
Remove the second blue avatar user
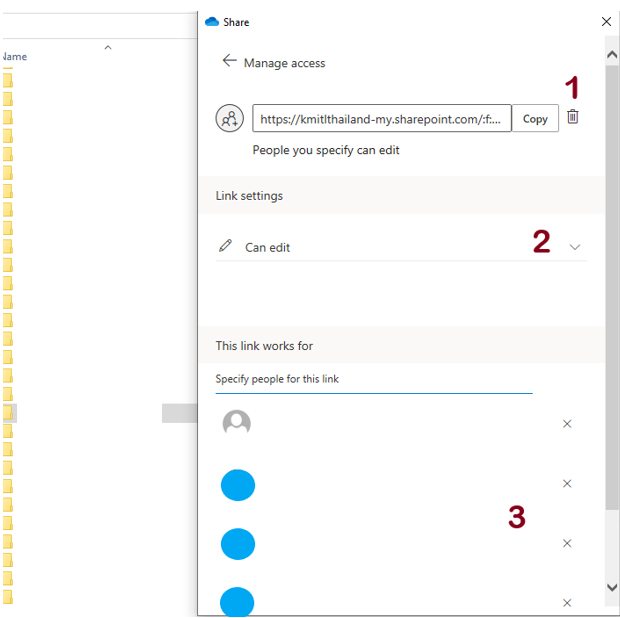567,544
